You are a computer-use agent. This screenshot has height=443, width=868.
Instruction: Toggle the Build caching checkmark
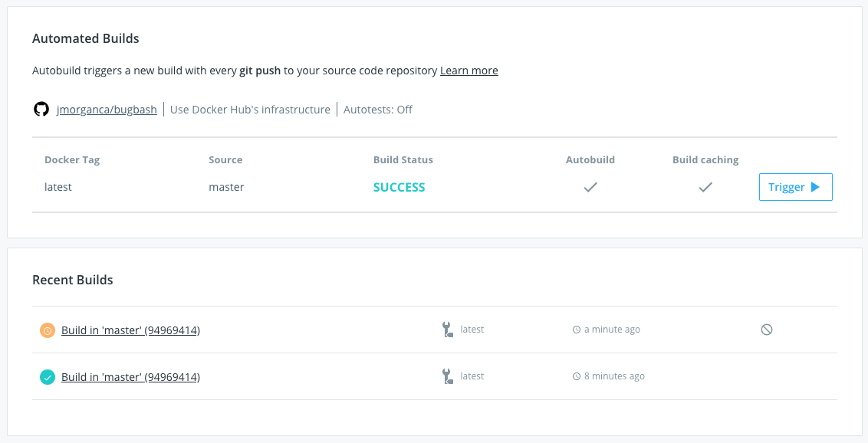click(705, 187)
